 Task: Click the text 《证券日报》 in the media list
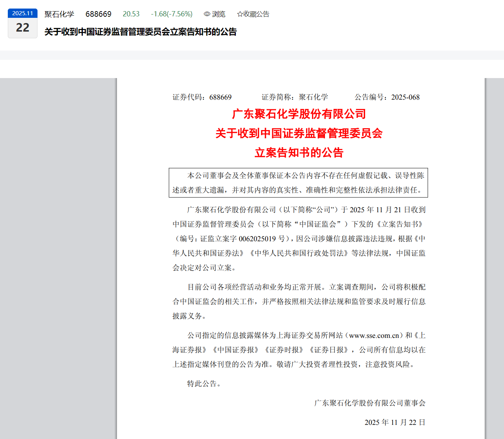click(x=329, y=350)
